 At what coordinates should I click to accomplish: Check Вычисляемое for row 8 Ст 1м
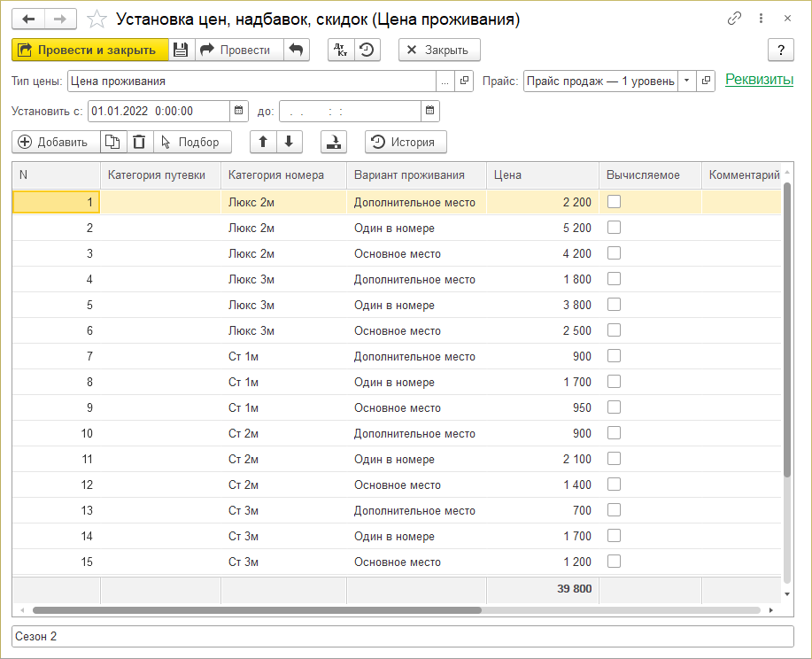click(614, 382)
